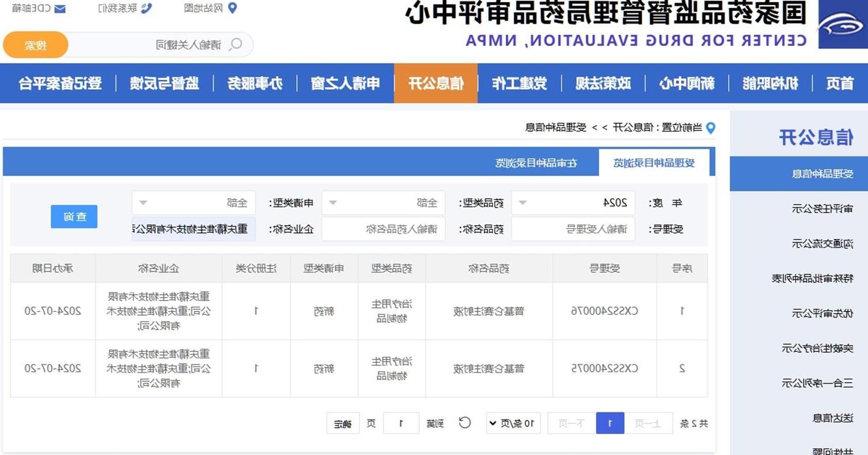Focus the 药品名称 input field

click(x=384, y=229)
